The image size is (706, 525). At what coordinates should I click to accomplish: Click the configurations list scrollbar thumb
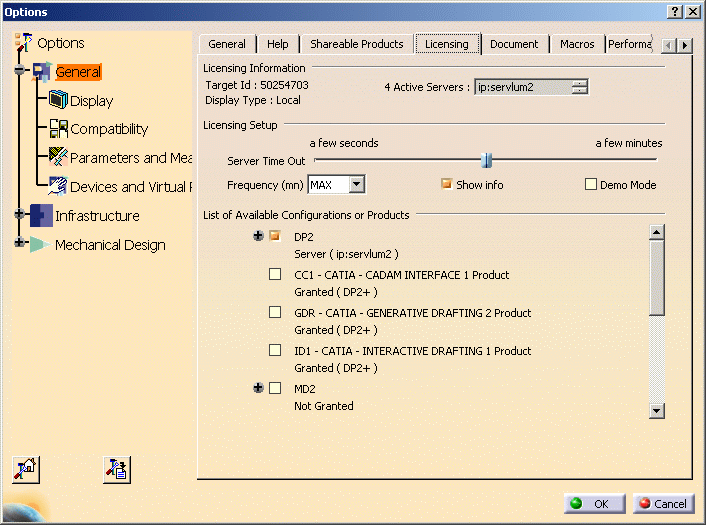pos(657,277)
